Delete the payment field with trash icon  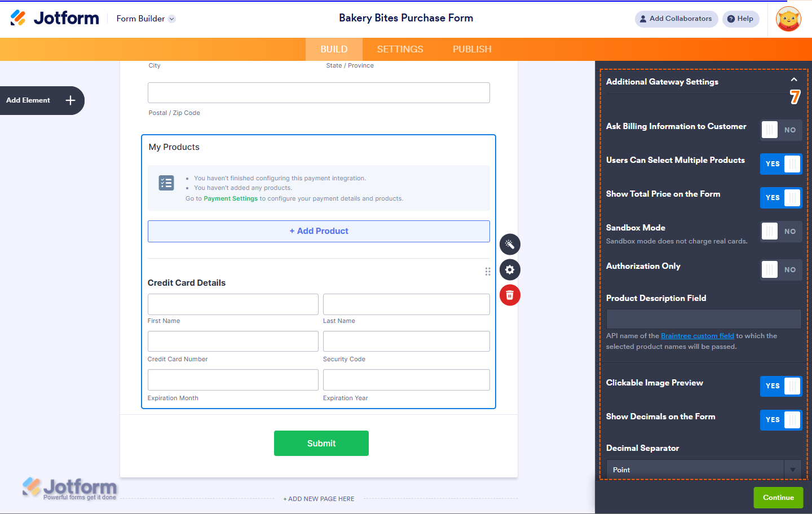pos(510,295)
